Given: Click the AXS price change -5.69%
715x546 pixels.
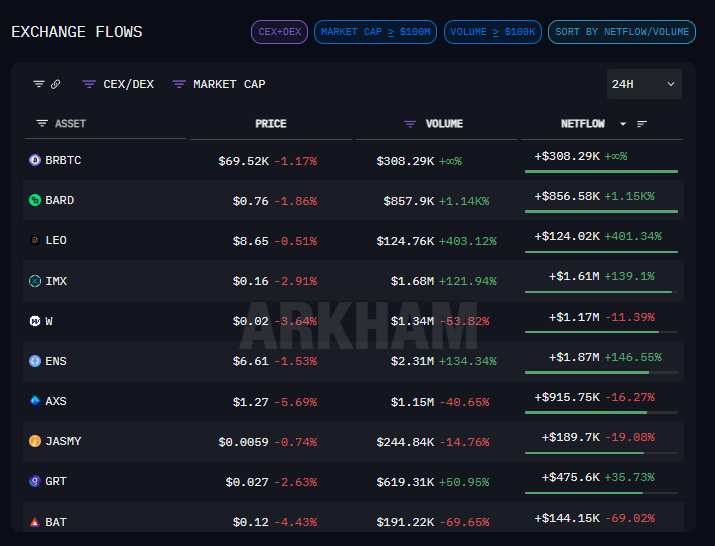Looking at the screenshot, I should 295,402.
